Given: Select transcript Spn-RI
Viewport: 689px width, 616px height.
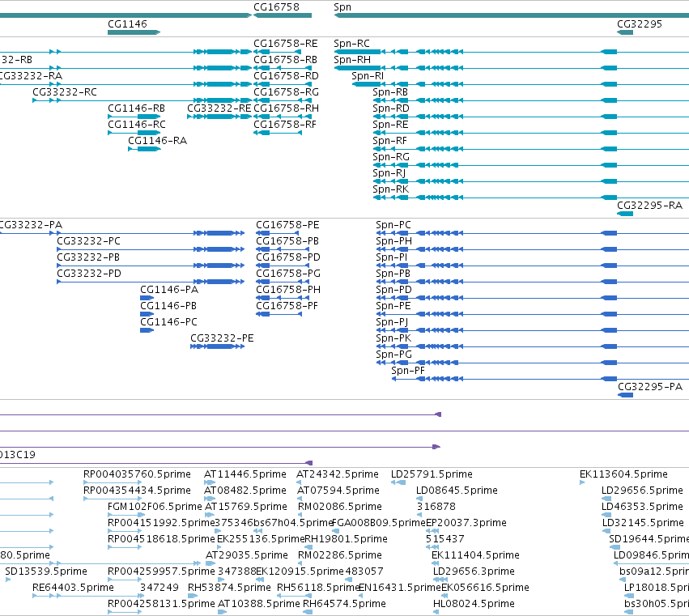Looking at the screenshot, I should (368, 76).
